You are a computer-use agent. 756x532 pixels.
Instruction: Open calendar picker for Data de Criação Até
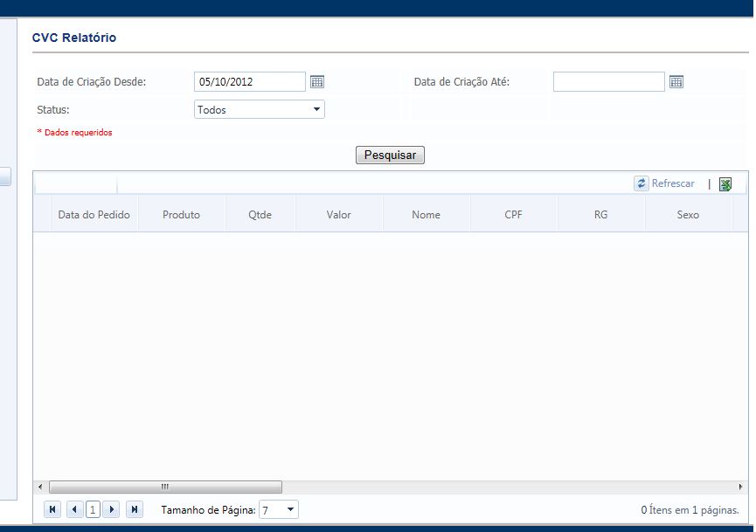pos(676,82)
